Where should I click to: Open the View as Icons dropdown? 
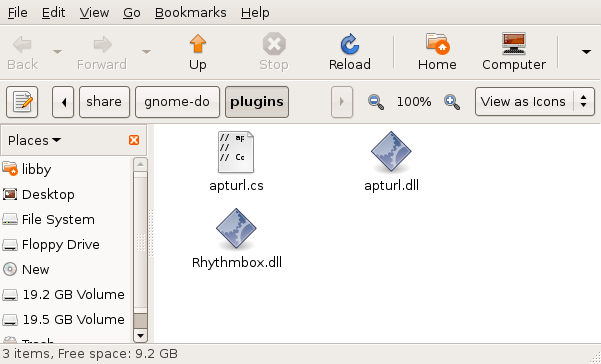point(535,102)
